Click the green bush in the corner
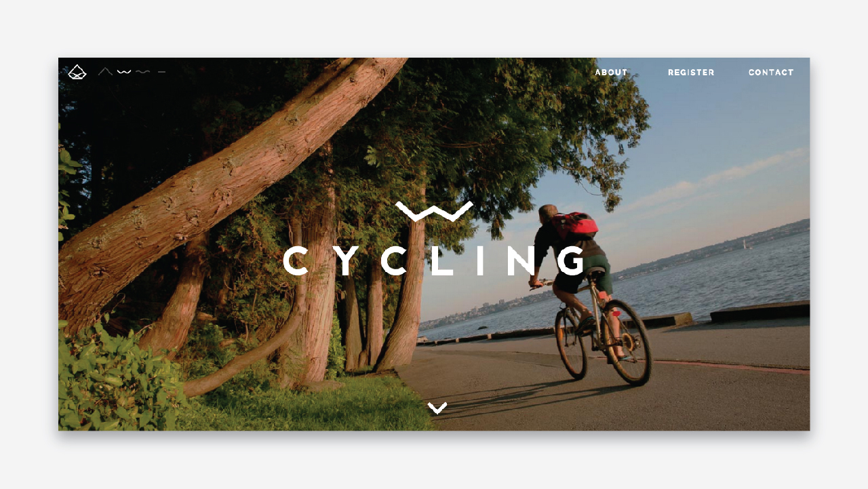This screenshot has height=489, width=868. pyautogui.click(x=115, y=380)
